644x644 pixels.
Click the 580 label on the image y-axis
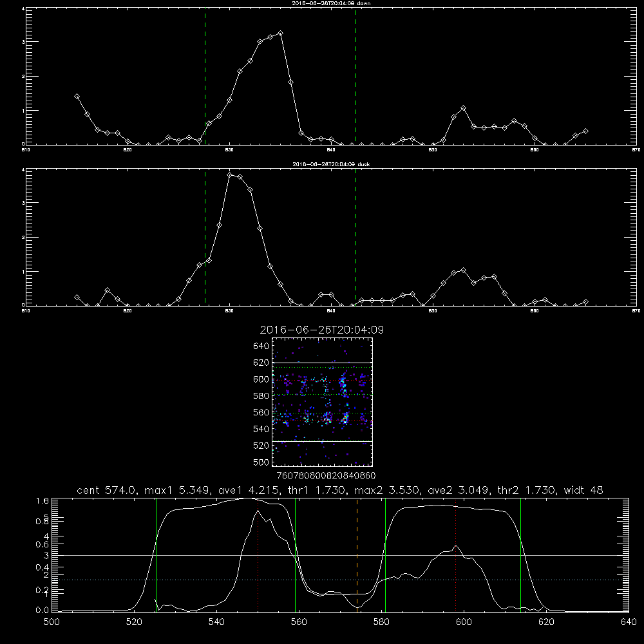coord(261,396)
